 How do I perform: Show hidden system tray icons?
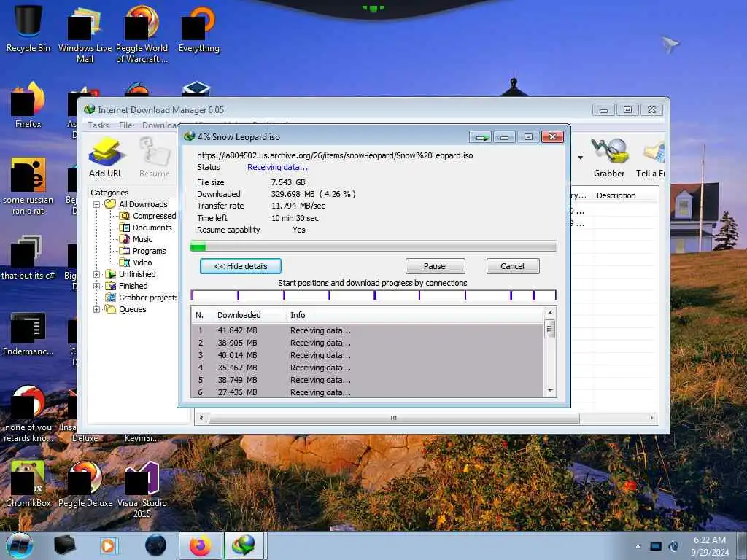638,546
